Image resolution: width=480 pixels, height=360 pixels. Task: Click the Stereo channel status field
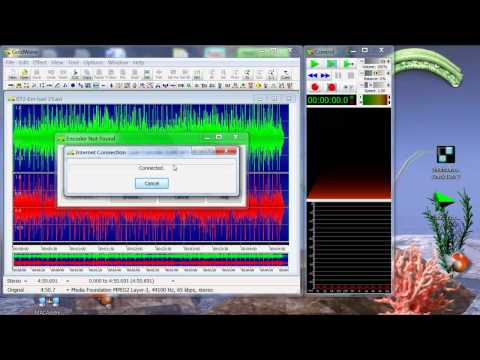tap(14, 281)
